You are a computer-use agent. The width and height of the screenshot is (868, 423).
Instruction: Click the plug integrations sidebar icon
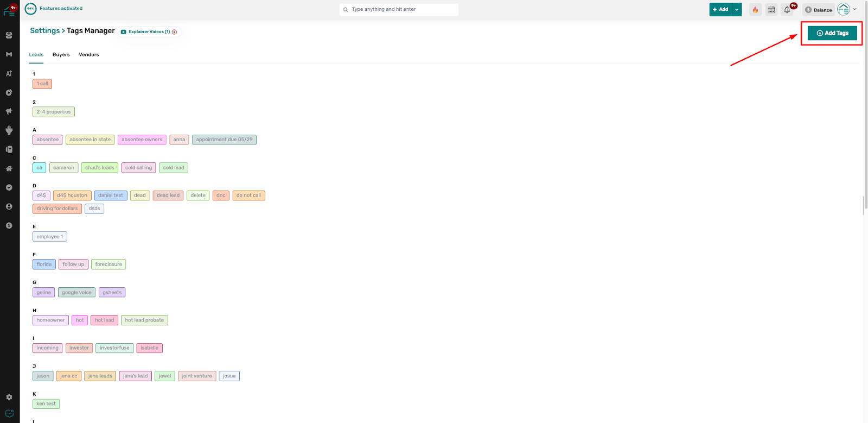click(9, 130)
